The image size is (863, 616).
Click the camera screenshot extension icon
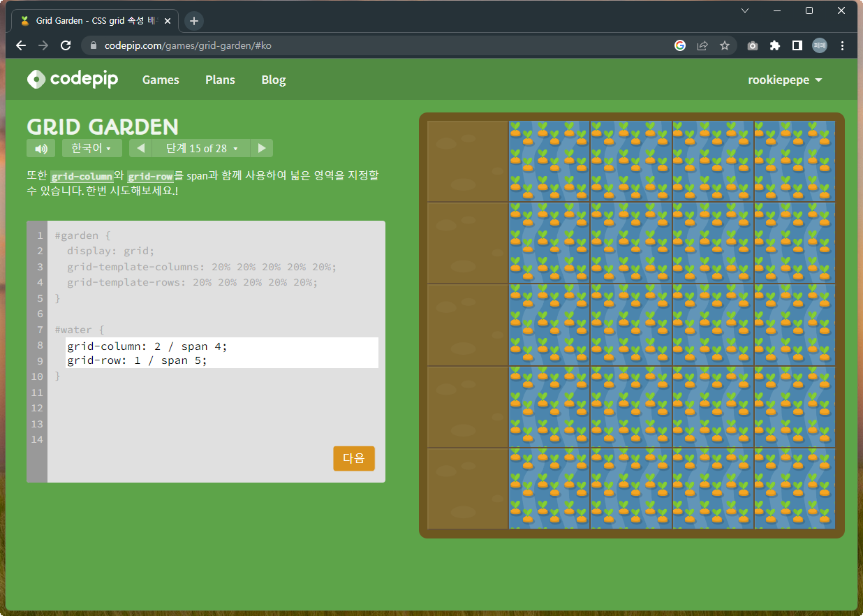click(x=752, y=45)
